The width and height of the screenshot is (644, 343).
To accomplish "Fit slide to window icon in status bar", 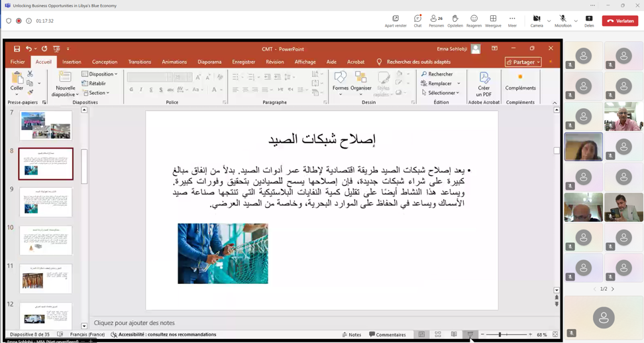I will click(x=555, y=334).
